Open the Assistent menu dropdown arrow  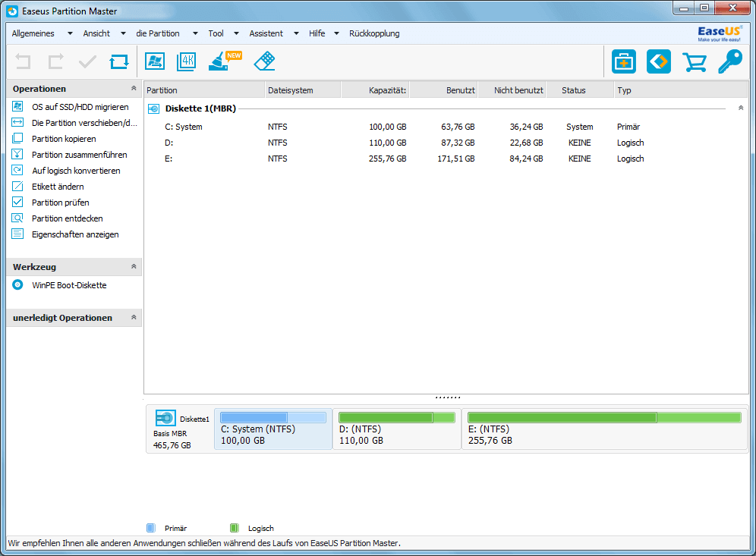point(296,33)
